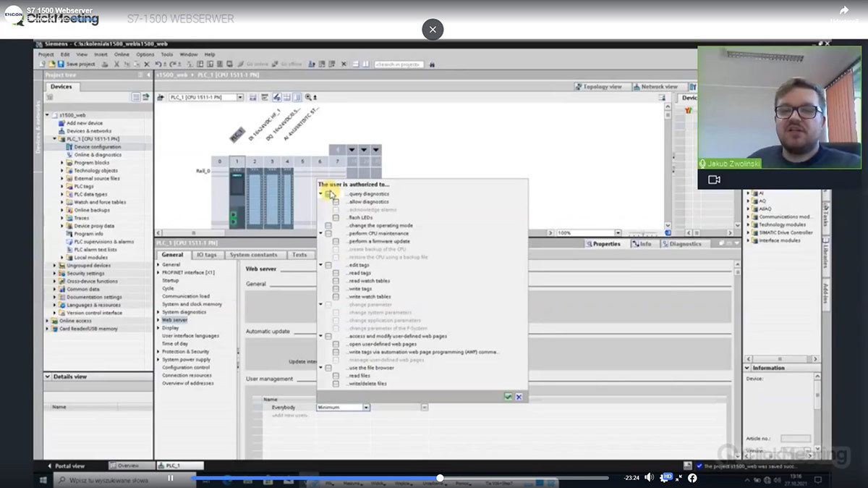Click the Cut scissors icon in toolbar
868x488 pixels.
116,64
